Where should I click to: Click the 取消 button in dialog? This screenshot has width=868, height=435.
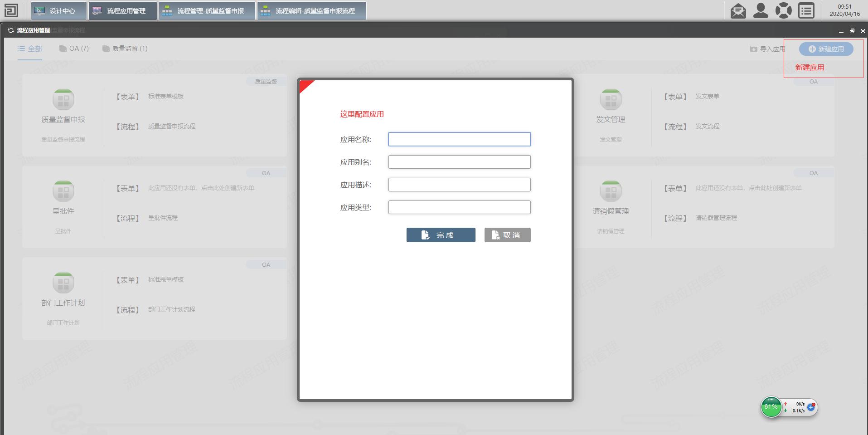508,235
